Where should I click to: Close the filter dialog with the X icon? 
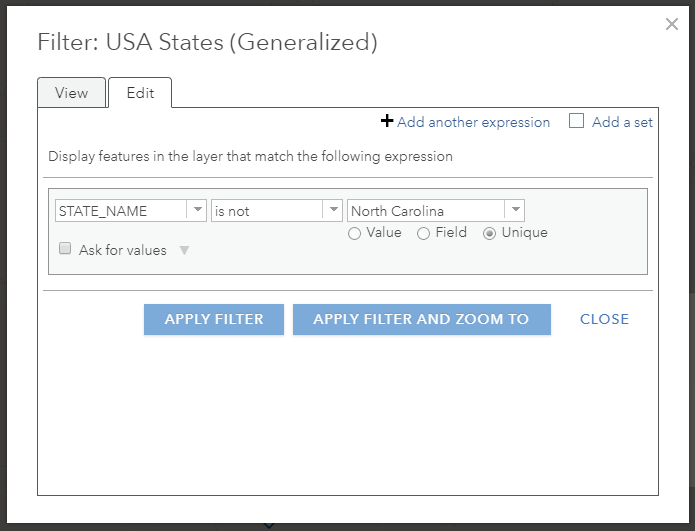pos(672,24)
